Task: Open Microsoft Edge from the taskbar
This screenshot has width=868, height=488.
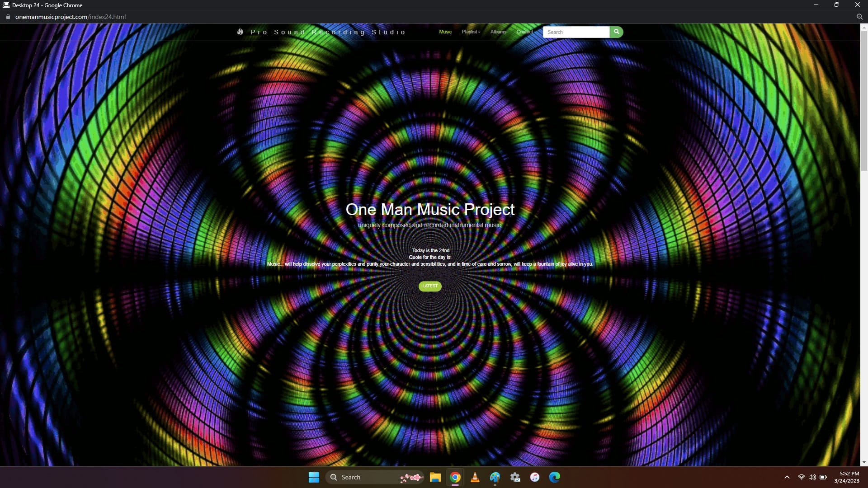Action: 555,477
